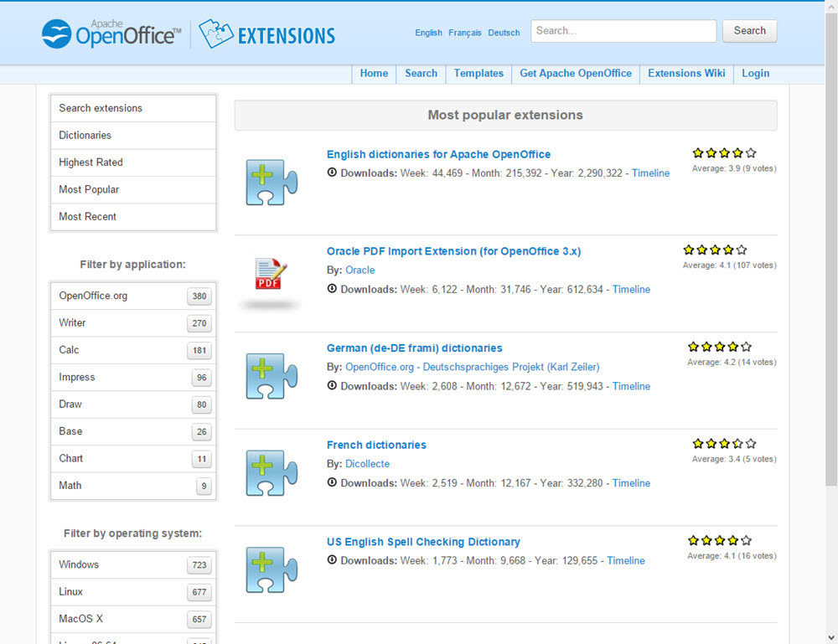Click into the Search... input field
838x644 pixels.
click(623, 31)
